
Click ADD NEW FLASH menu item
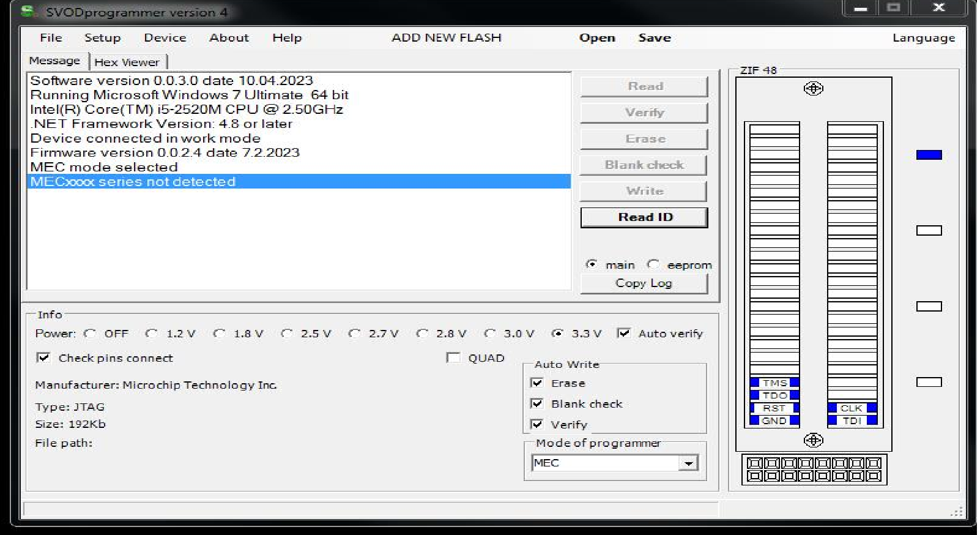click(x=447, y=38)
